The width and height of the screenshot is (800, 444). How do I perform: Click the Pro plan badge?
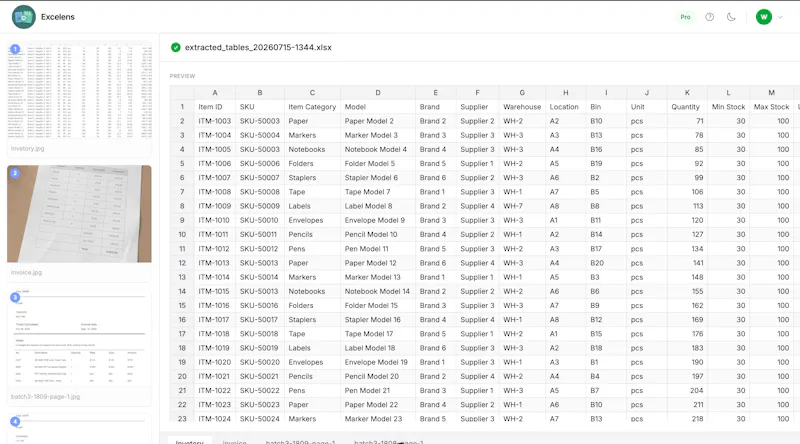point(685,17)
